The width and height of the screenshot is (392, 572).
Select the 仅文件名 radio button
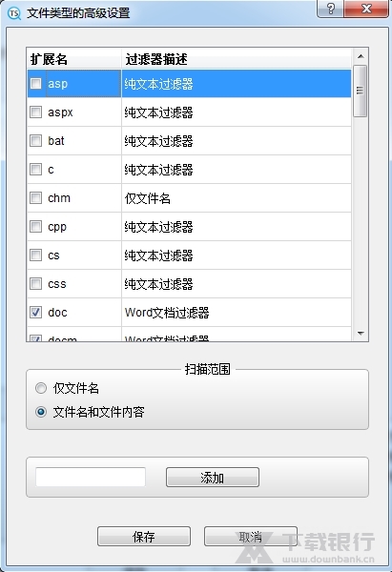pos(41,388)
